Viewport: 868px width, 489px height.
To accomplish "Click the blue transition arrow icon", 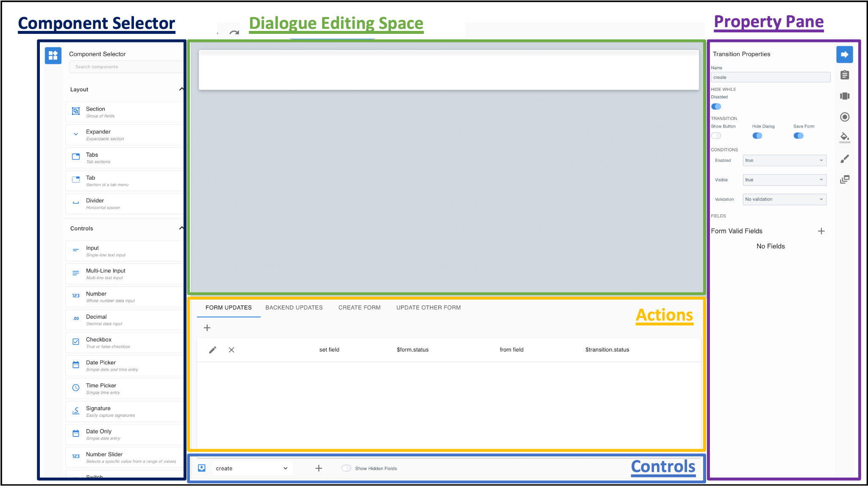I will pyautogui.click(x=844, y=54).
